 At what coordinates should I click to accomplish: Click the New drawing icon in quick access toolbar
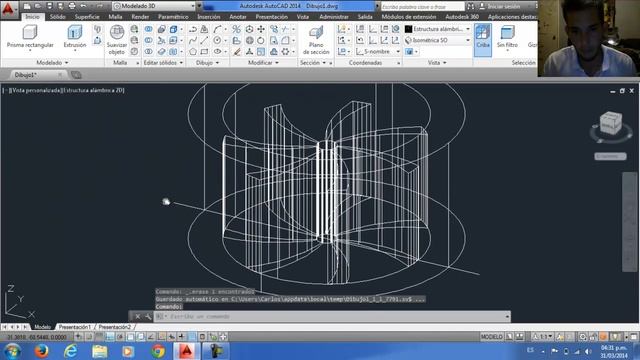(27, 6)
